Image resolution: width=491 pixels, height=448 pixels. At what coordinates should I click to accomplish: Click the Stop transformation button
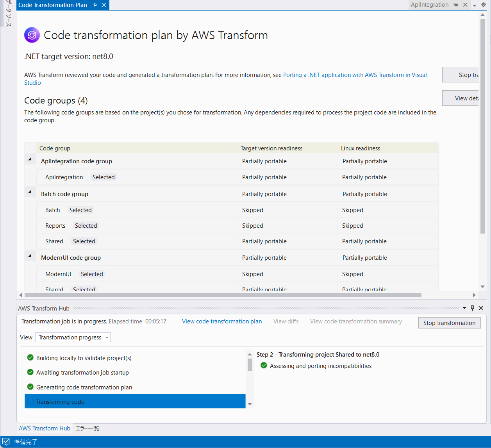click(449, 323)
